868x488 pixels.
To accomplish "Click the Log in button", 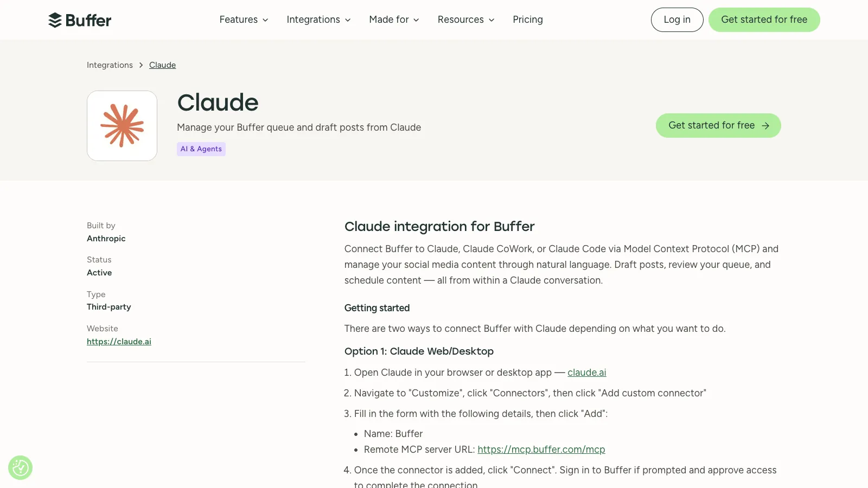I will coord(677,20).
